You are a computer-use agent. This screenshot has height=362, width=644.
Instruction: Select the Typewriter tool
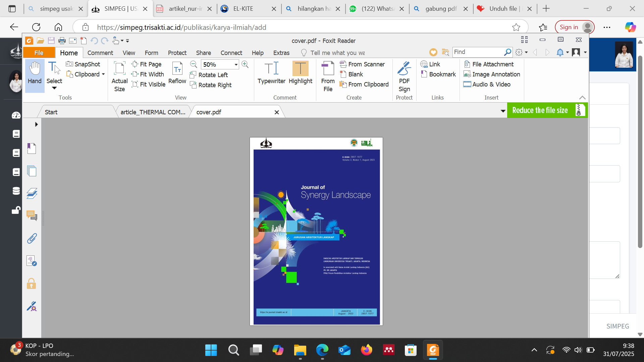click(271, 73)
